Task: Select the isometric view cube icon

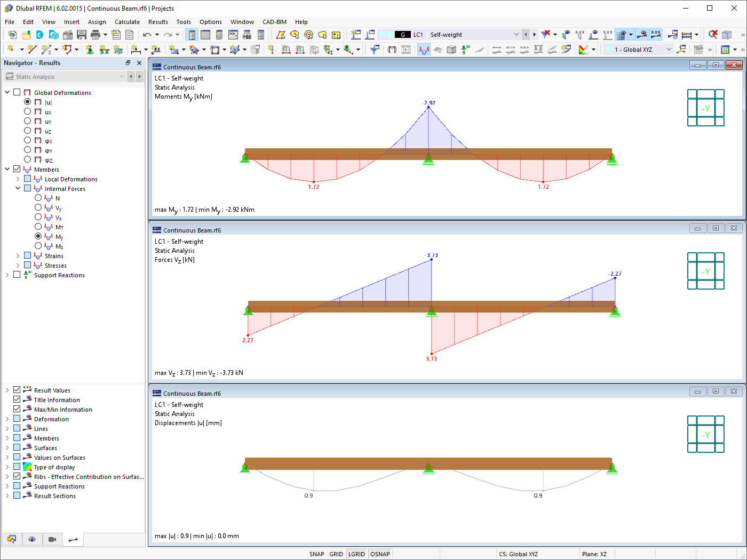Action: (727, 34)
